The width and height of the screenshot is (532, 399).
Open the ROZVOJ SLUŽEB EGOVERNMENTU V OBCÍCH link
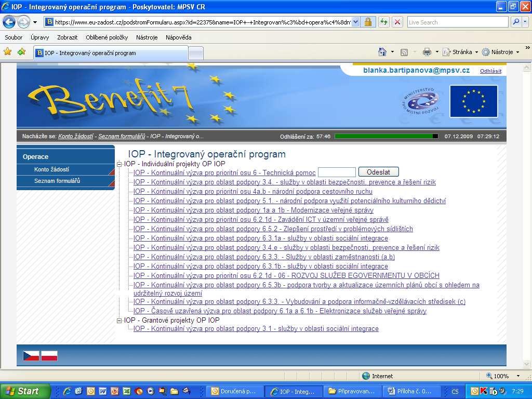[x=286, y=275]
